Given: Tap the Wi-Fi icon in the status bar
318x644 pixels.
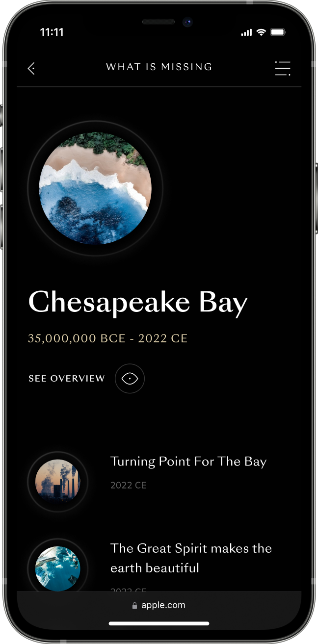Looking at the screenshot, I should pyautogui.click(x=261, y=32).
